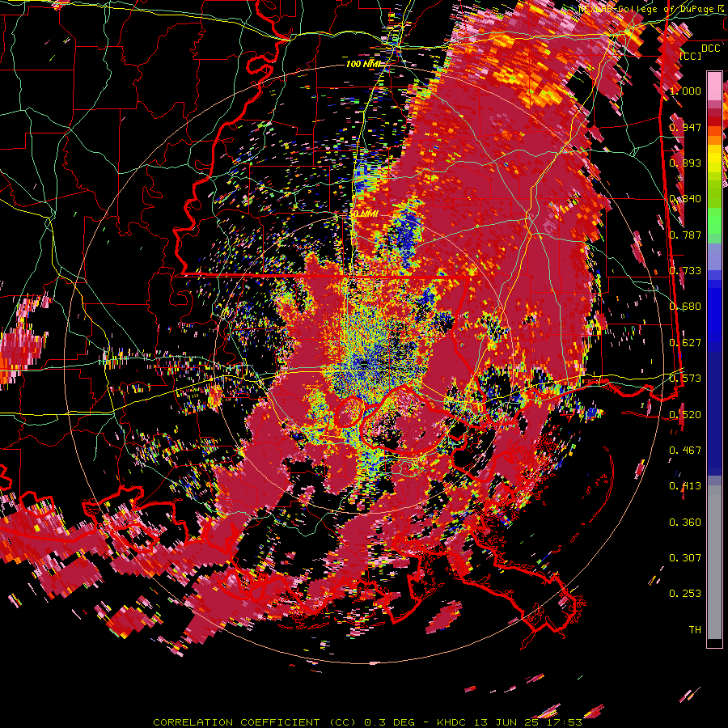The width and height of the screenshot is (728, 728).
Task: Pick the light pink top color bar segment
Action: (x=714, y=86)
